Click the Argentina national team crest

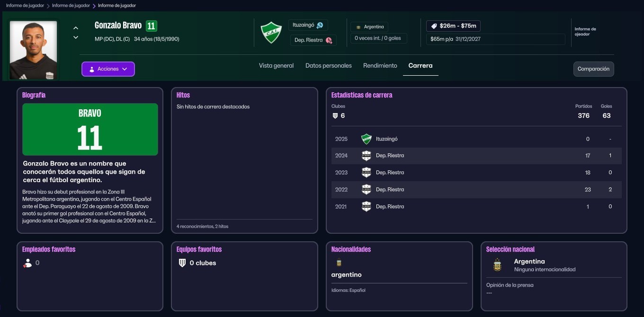(x=497, y=265)
